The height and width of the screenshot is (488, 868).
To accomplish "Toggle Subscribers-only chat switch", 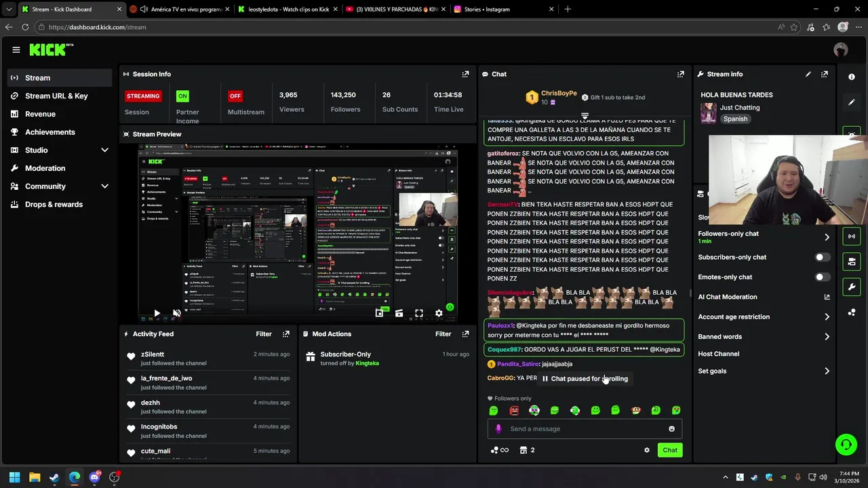I will pos(822,257).
